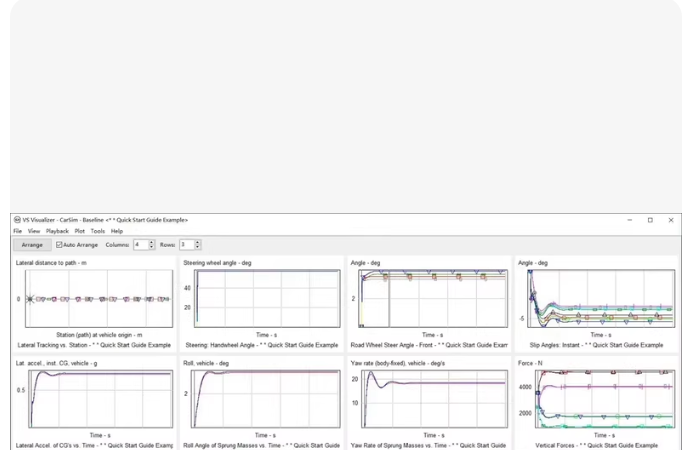Open the Help menu
692x450 pixels.
point(117,231)
